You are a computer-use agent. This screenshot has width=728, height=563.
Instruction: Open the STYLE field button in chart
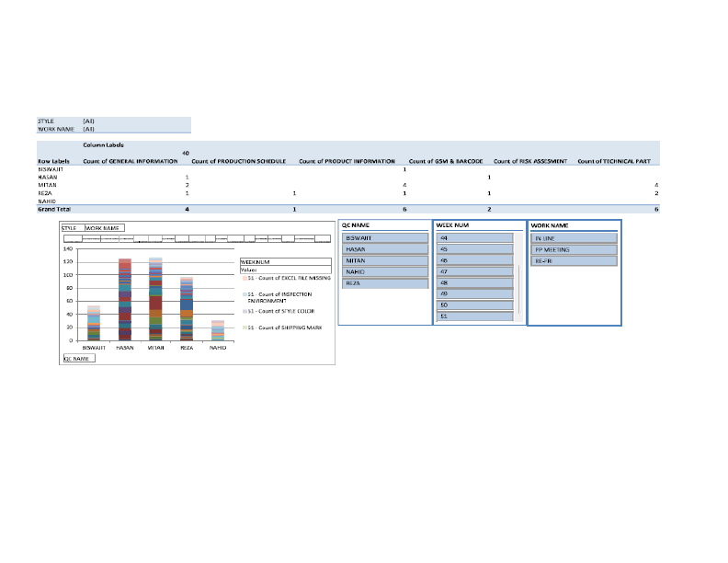(x=73, y=228)
